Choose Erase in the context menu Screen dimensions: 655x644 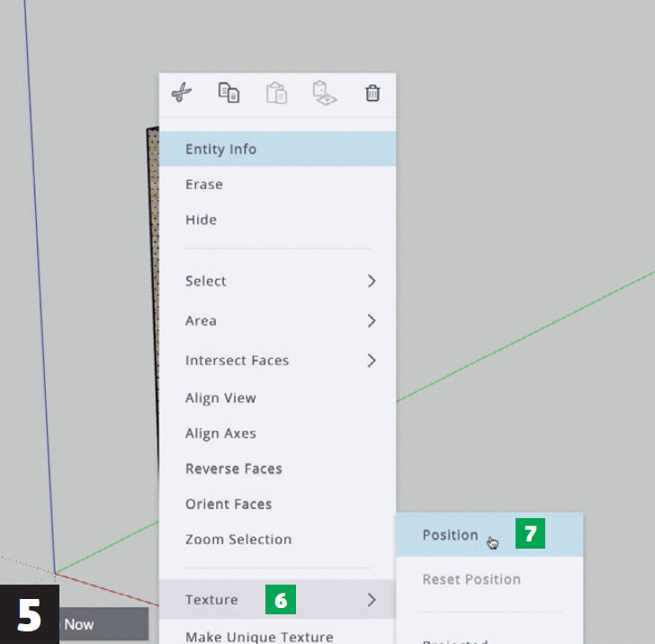pos(277,184)
